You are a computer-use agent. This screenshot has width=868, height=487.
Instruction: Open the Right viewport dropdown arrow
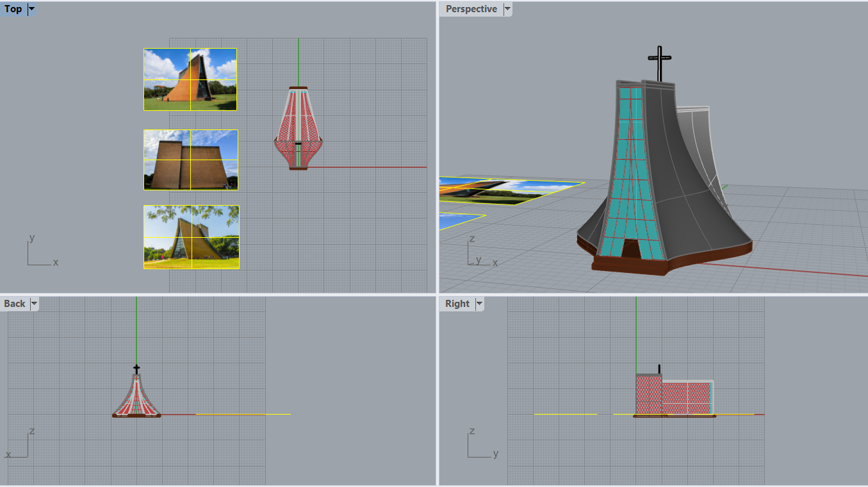click(479, 304)
